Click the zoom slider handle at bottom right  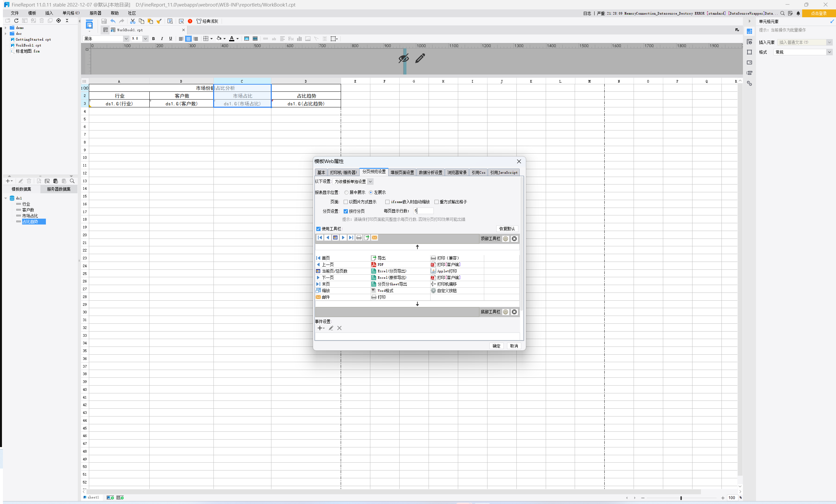tap(680, 498)
